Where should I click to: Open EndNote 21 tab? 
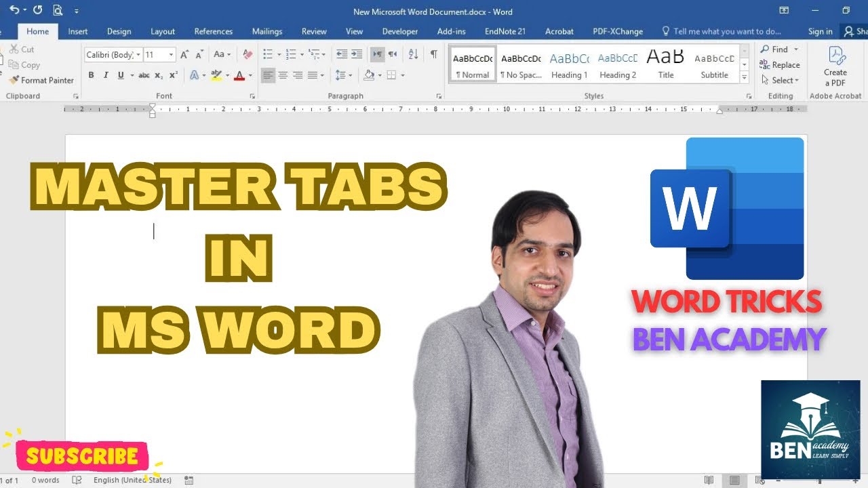point(505,31)
